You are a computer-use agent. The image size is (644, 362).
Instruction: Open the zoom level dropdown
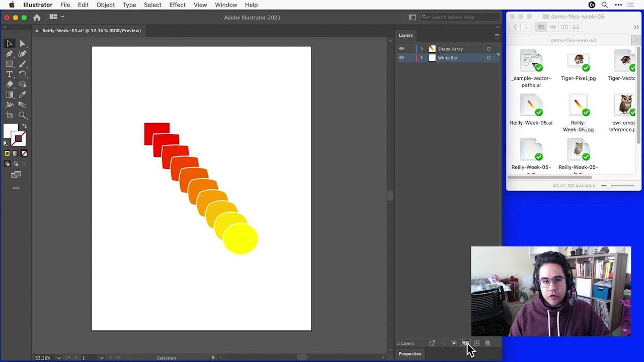(x=59, y=358)
